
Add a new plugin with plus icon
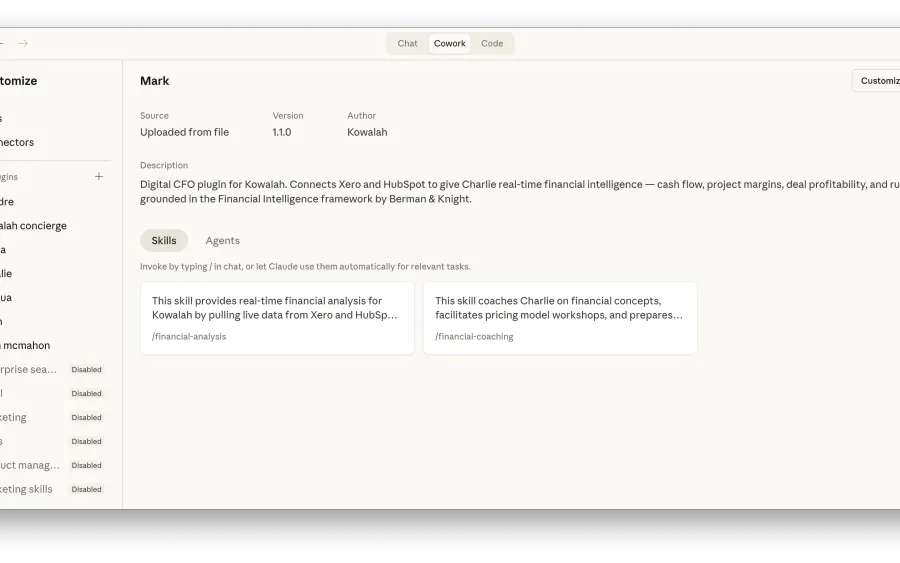pos(99,176)
